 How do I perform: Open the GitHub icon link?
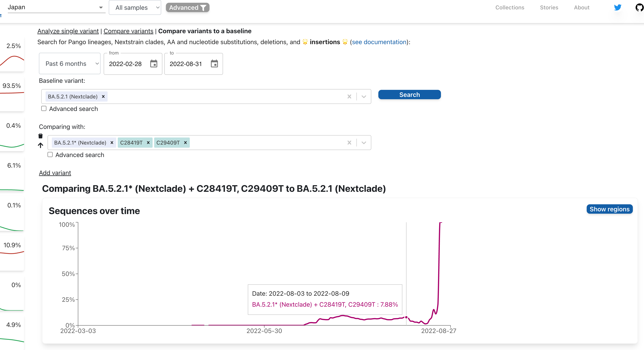(x=639, y=7)
